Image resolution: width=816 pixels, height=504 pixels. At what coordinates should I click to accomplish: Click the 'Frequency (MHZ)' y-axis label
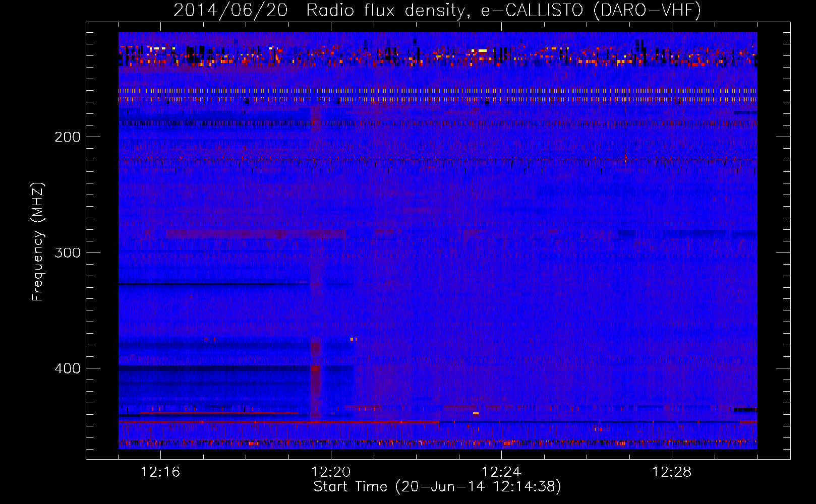(x=38, y=242)
